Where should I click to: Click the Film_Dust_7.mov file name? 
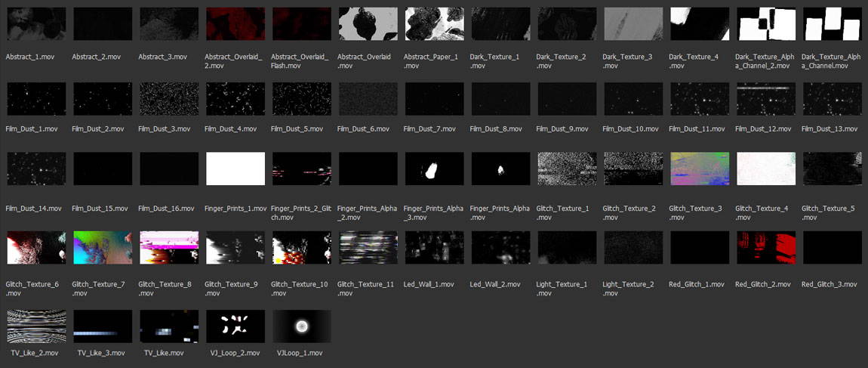[429, 129]
